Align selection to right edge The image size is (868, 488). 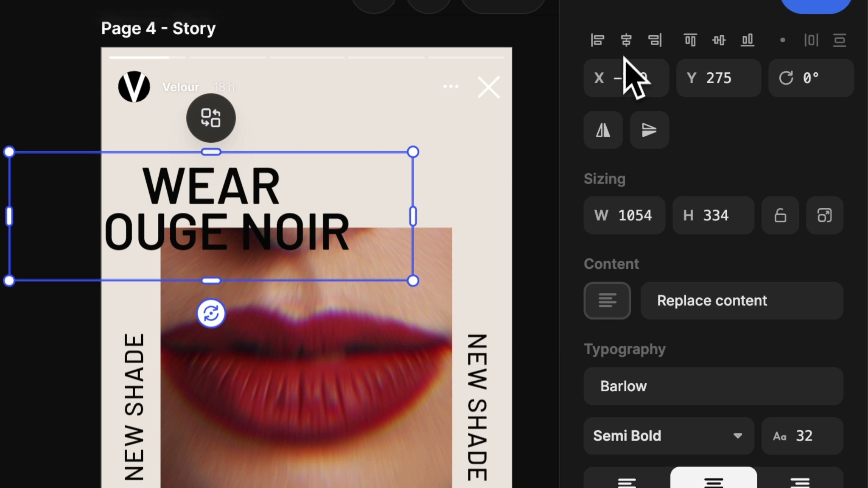click(655, 40)
